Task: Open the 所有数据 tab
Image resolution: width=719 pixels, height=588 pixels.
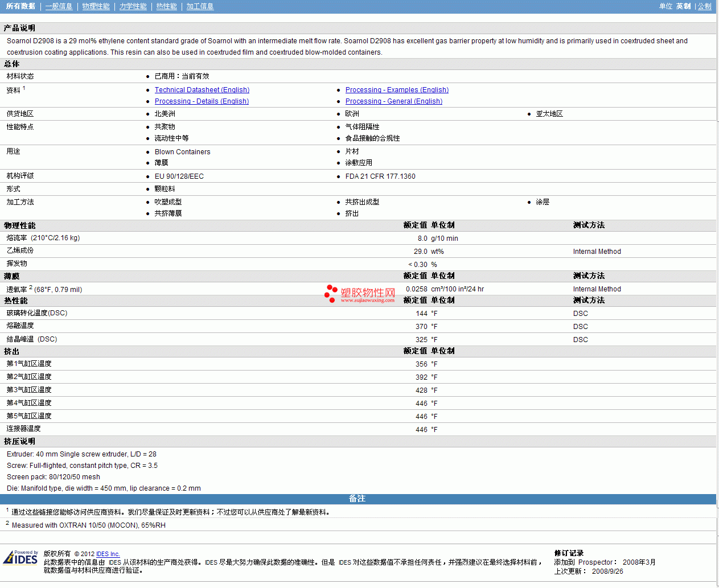Action: click(x=20, y=6)
